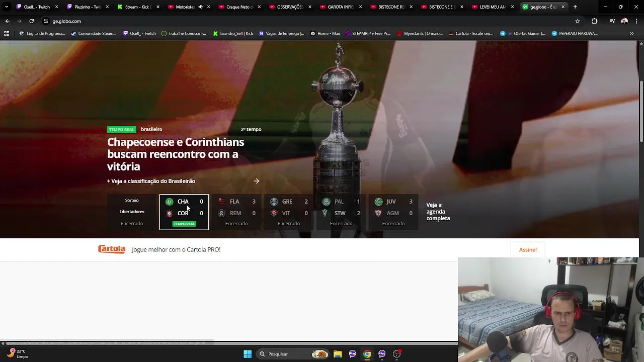Show more bookmarks with the chevron
The width and height of the screenshot is (644, 362).
[632, 34]
